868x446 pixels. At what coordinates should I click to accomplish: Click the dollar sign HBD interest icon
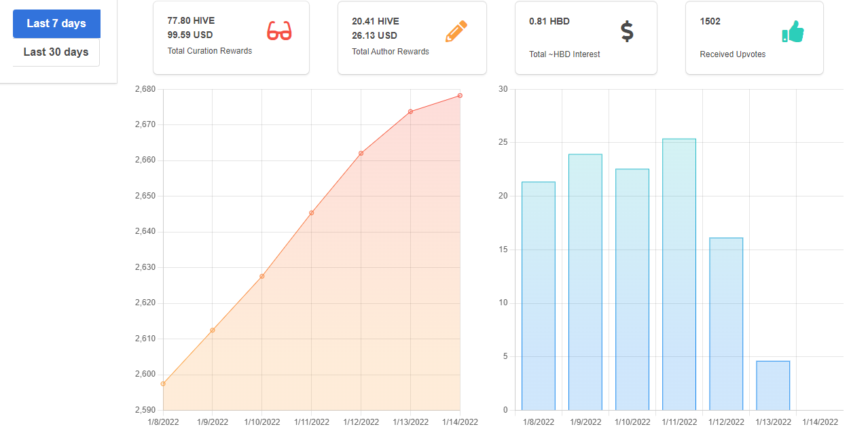point(627,31)
